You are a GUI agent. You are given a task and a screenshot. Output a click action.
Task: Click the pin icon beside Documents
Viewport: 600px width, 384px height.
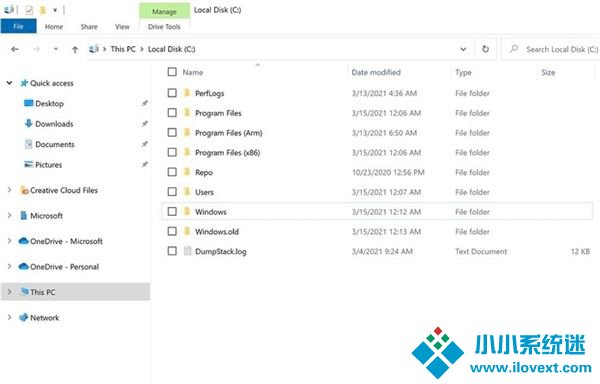tap(144, 144)
